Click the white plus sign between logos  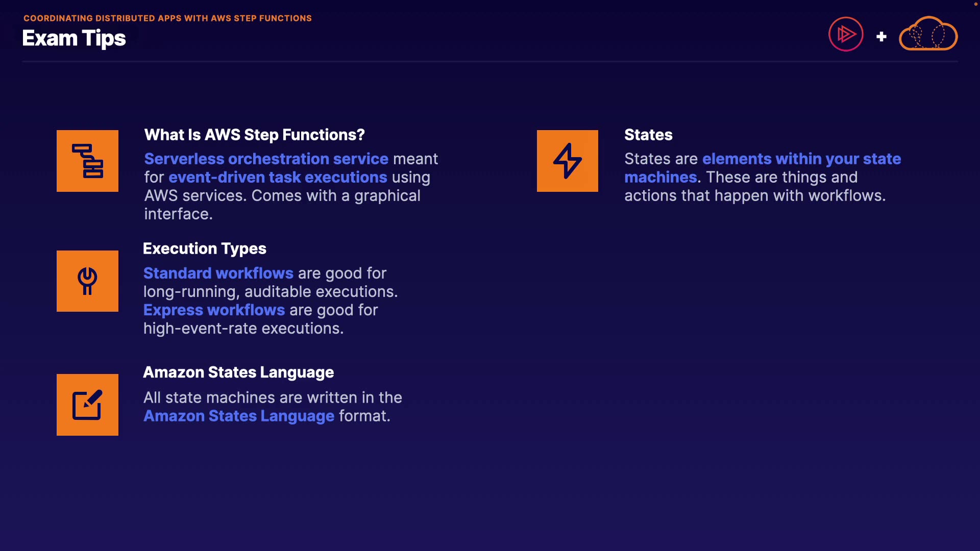click(x=881, y=37)
